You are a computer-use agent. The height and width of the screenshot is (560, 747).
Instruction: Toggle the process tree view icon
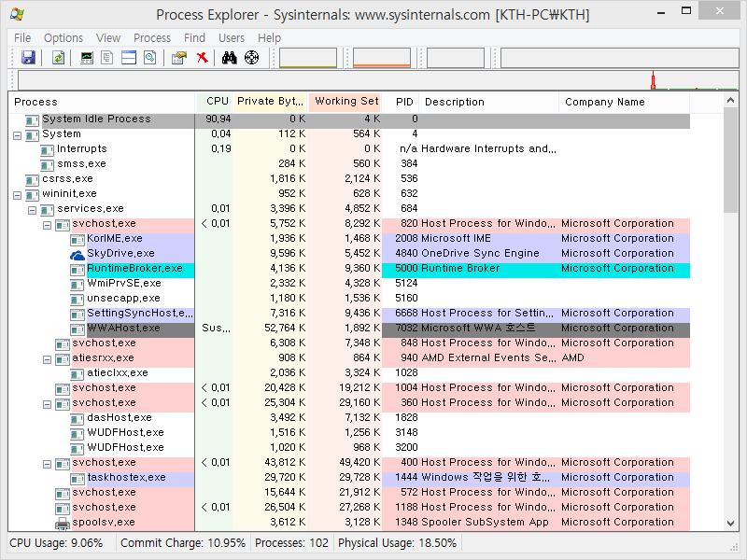pos(107,58)
